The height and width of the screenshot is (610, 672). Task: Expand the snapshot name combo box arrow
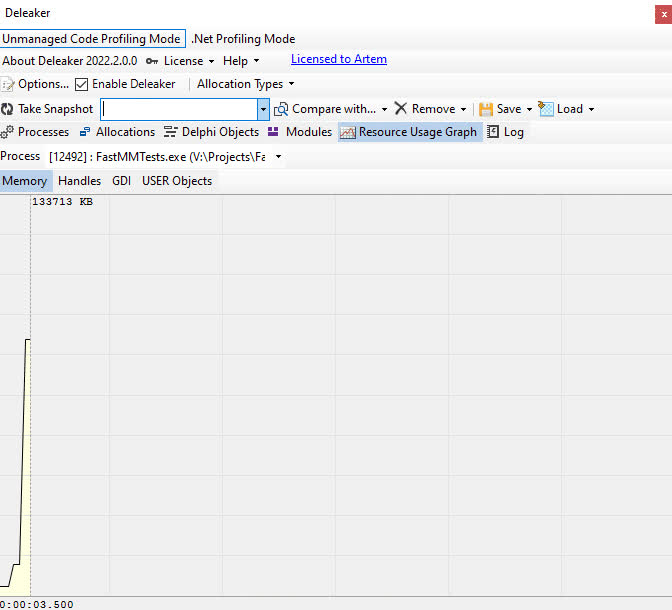[263, 110]
